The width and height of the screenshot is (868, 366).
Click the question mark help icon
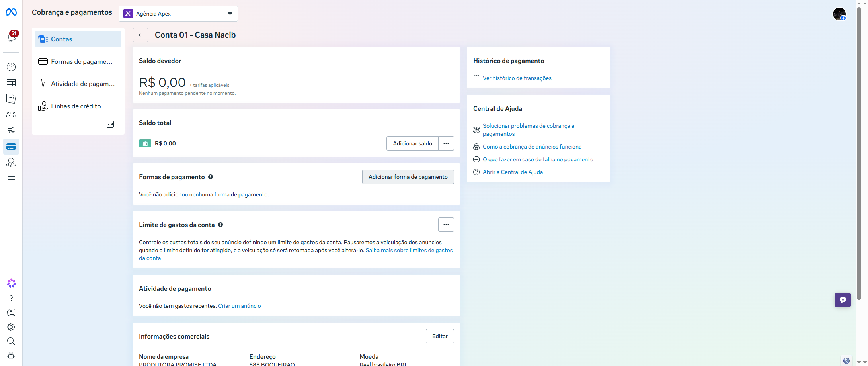pyautogui.click(x=11, y=298)
